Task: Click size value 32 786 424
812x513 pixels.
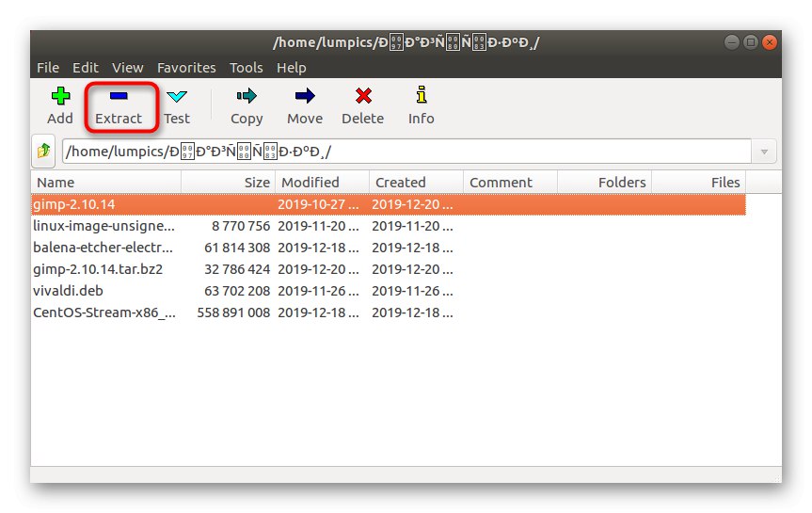Action: coord(237,269)
